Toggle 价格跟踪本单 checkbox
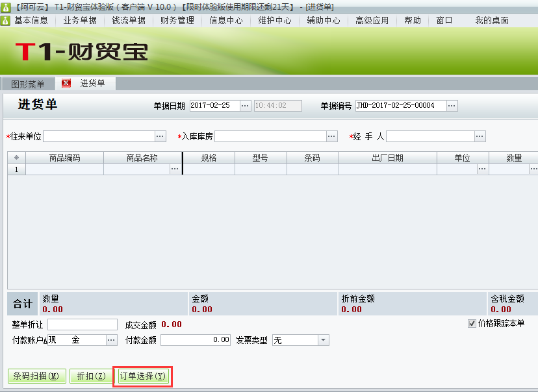The width and height of the screenshot is (538, 392). [472, 323]
